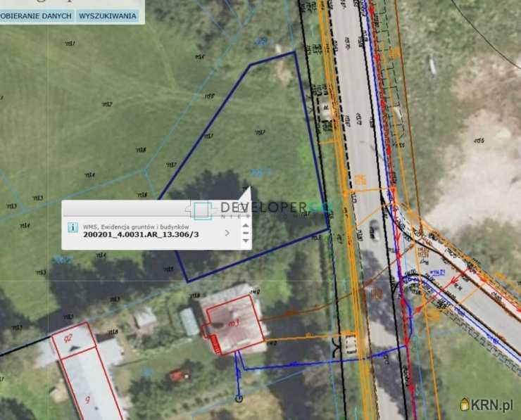
Task: Click the dark car on the main road
Action: pyautogui.click(x=374, y=231)
